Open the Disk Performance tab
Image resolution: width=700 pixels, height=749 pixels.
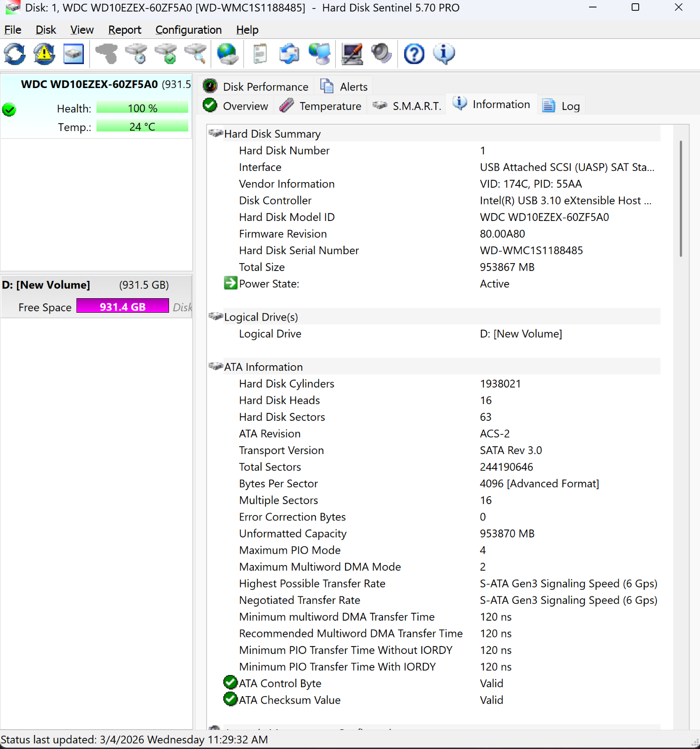tap(256, 86)
